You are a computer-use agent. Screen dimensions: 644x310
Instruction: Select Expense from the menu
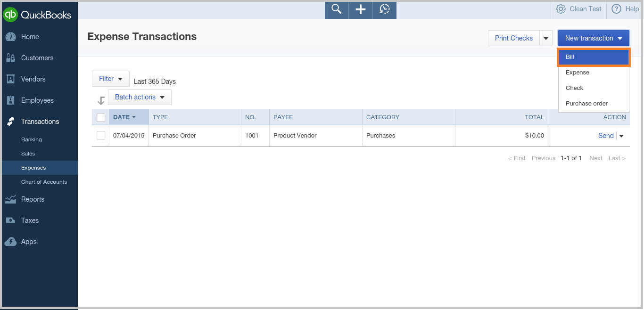pyautogui.click(x=594, y=73)
